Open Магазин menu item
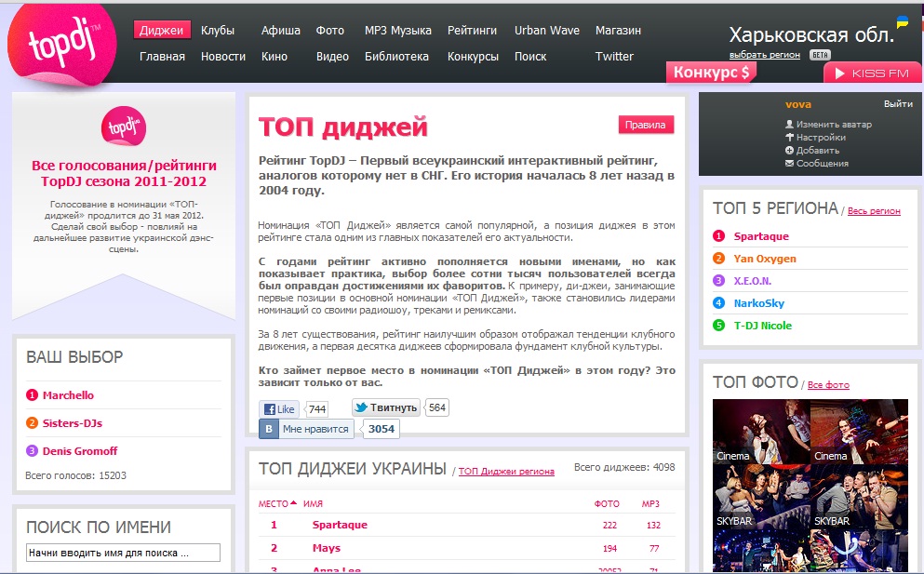Viewport: 924px width, 574px height. click(618, 30)
